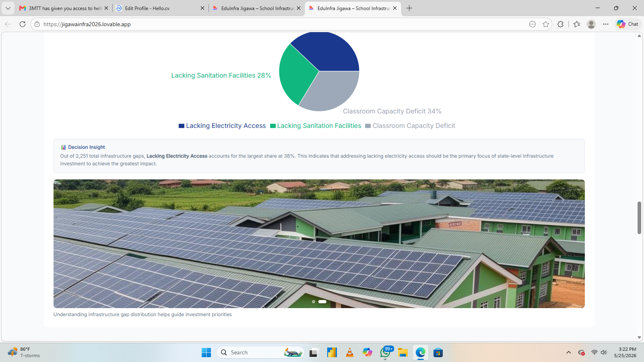Open Task View on the taskbar
Viewport: 644px width, 362px height.
[x=314, y=353]
